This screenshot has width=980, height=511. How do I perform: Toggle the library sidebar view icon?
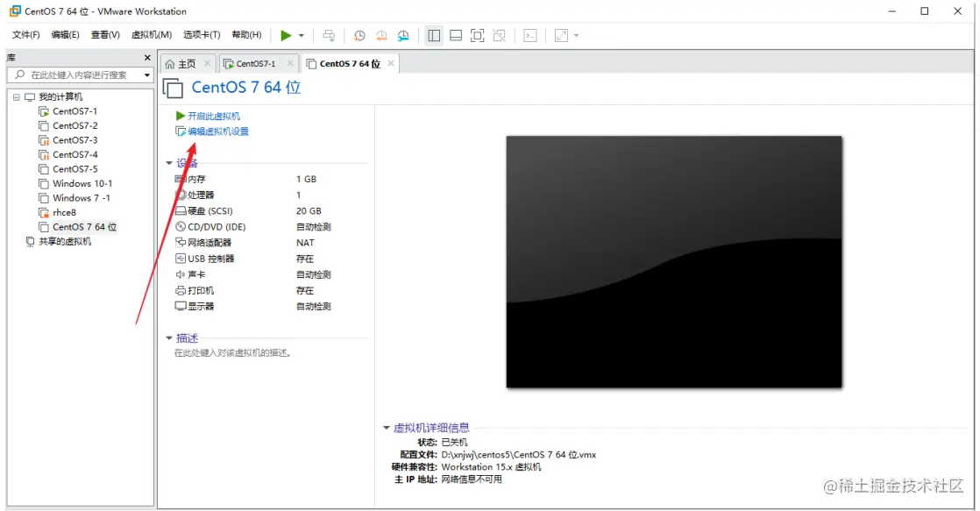click(434, 36)
